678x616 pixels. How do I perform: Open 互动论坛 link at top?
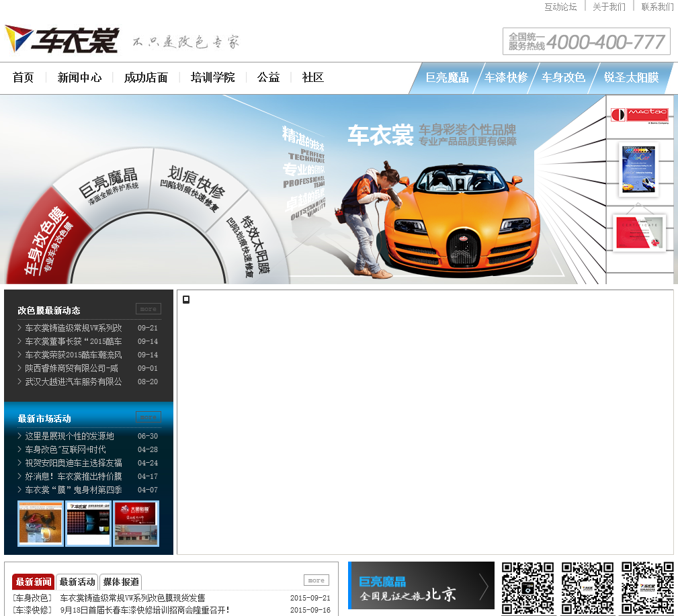(560, 7)
